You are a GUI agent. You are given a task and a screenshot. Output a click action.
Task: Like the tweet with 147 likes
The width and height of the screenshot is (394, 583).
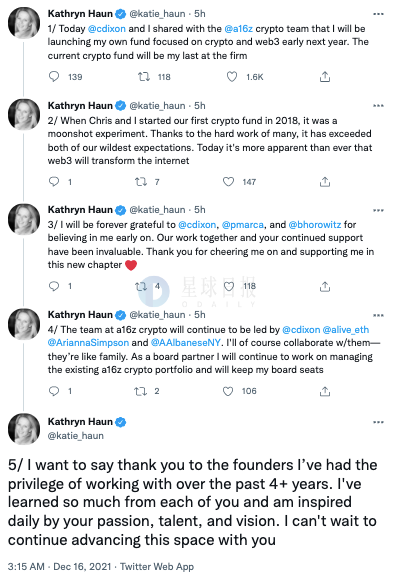pyautogui.click(x=228, y=181)
